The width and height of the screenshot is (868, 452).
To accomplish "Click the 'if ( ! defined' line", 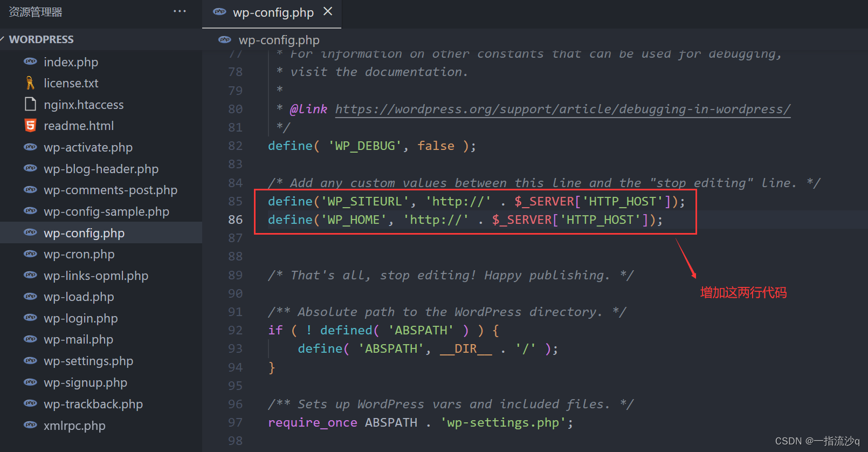I will (x=384, y=330).
